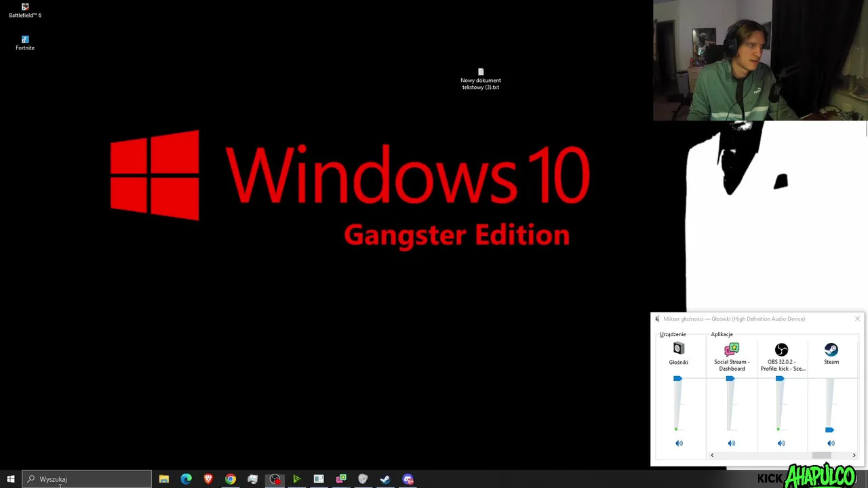
Task: Mute OBS 32.0.2 in volume mixer
Action: [x=781, y=443]
